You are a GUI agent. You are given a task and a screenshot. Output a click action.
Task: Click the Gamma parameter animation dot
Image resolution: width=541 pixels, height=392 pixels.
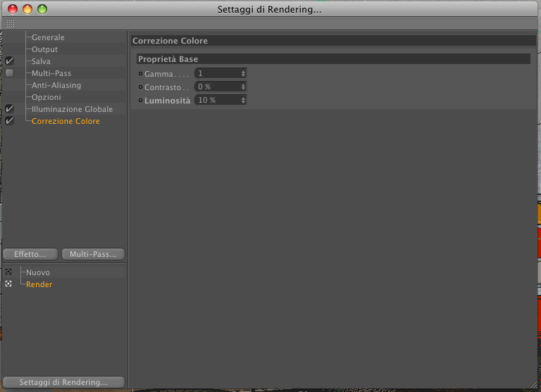click(x=140, y=73)
